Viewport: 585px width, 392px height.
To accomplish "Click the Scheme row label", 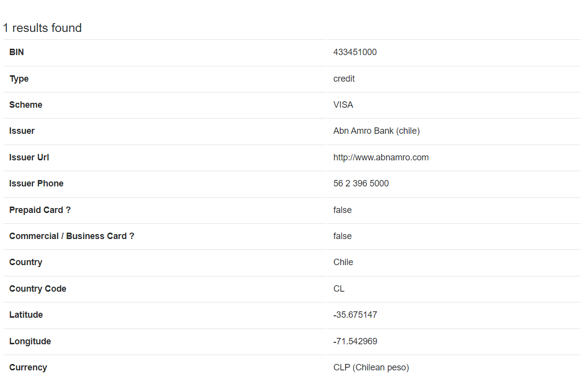I will (26, 105).
